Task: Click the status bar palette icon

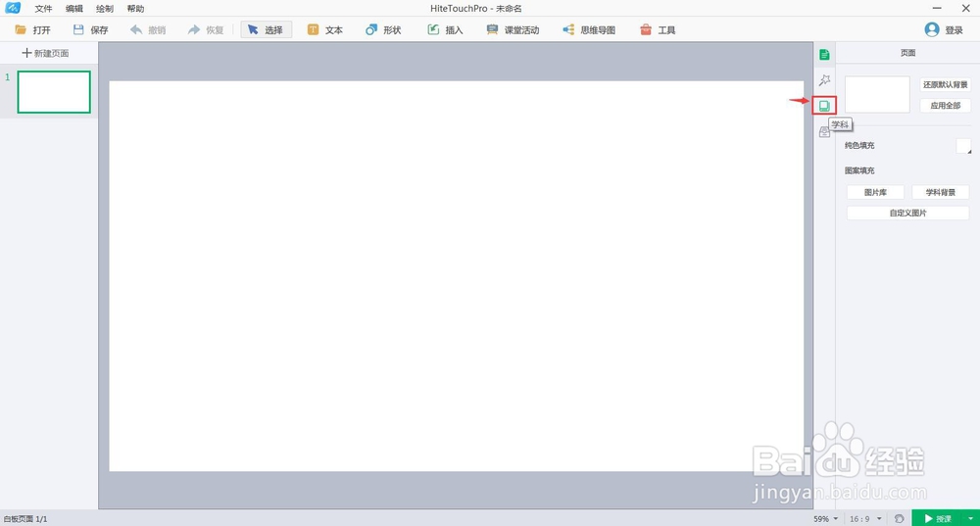Action: coord(899,518)
